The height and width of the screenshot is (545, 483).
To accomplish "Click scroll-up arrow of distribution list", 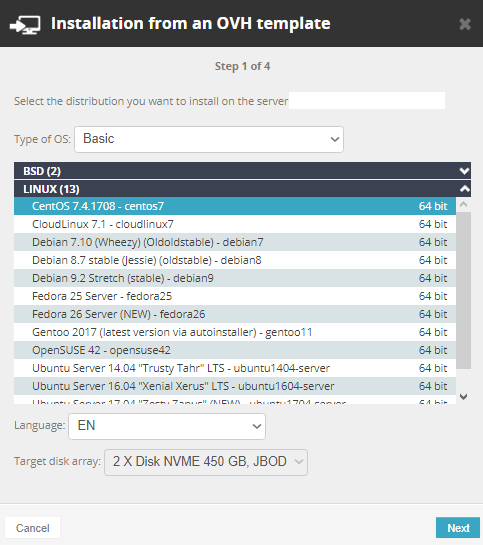I will [464, 205].
